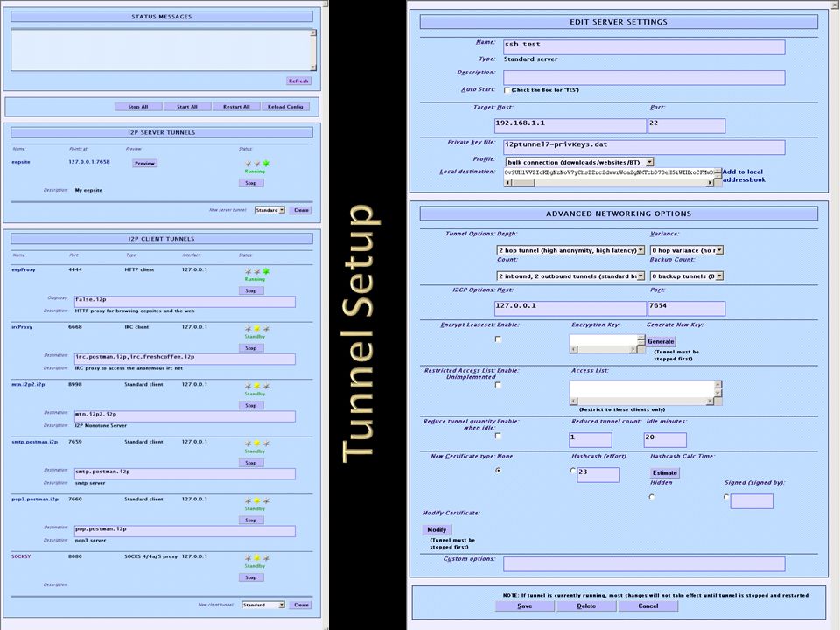Create a new client tunnel
Image resolution: width=840 pixels, height=630 pixels.
301,605
